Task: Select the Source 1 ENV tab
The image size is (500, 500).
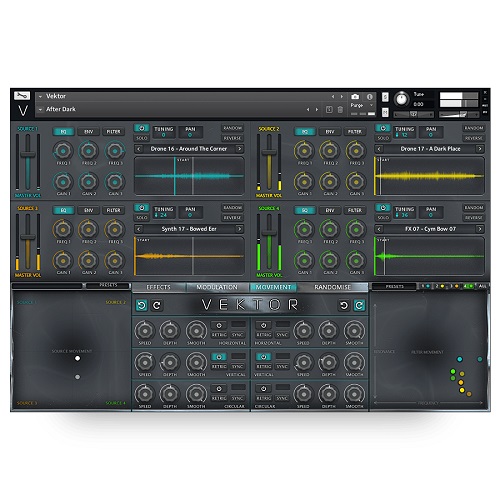Action: pyautogui.click(x=88, y=132)
